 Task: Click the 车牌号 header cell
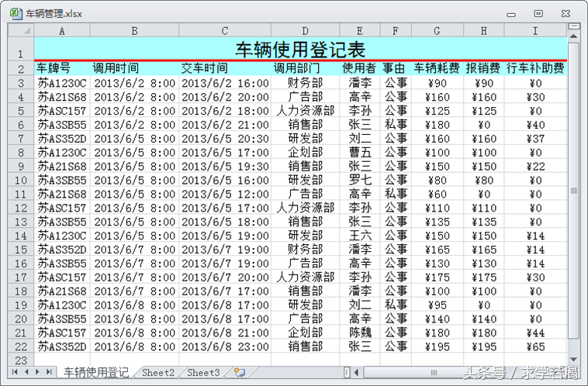point(62,68)
